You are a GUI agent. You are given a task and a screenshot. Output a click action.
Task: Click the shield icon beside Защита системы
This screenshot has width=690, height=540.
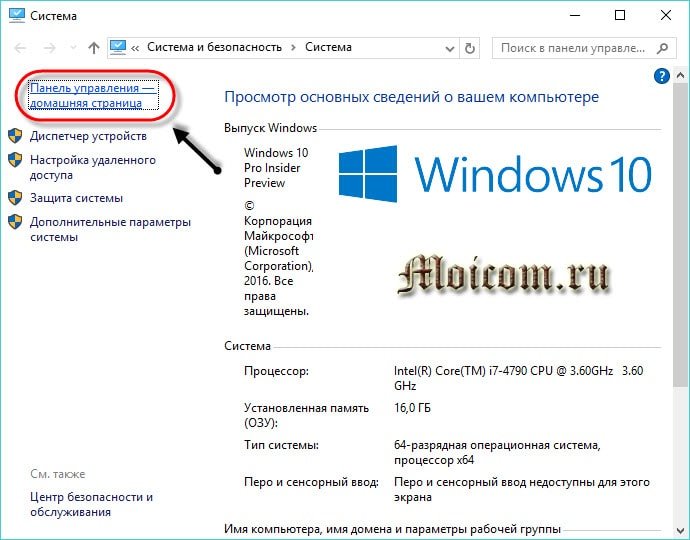(15, 198)
